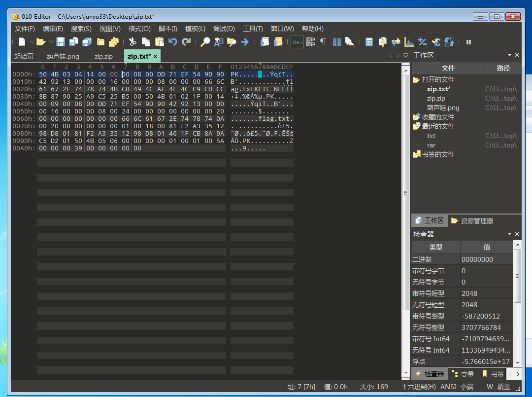532x397 pixels.
Task: Switch to the 葫芦娃.png tab
Action: point(63,56)
